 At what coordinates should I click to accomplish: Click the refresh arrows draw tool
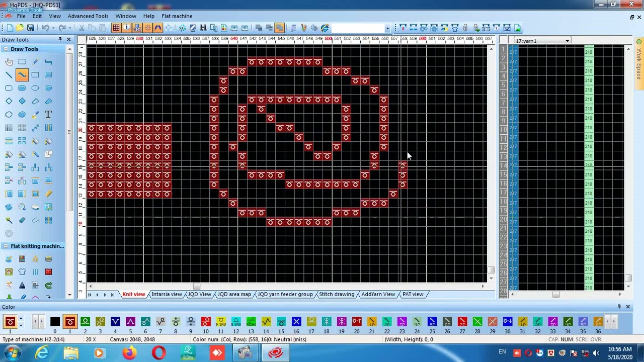click(9, 207)
